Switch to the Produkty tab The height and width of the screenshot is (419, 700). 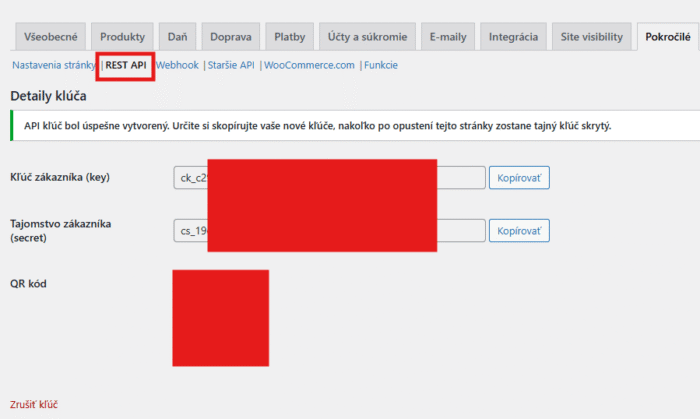[x=122, y=37]
